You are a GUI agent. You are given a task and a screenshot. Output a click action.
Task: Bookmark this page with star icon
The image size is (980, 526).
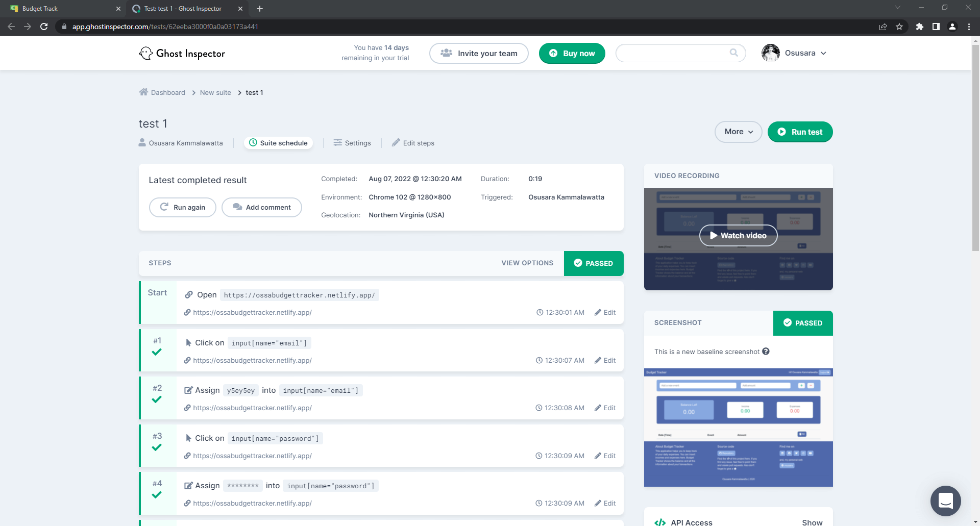pyautogui.click(x=899, y=27)
